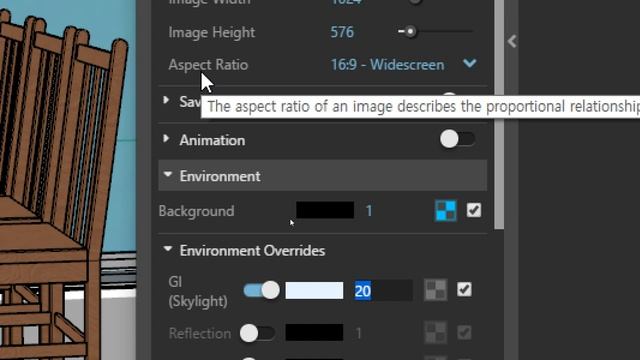Pick the Reflection black color swatch
Image resolution: width=640 pixels, height=360 pixels.
click(x=314, y=332)
